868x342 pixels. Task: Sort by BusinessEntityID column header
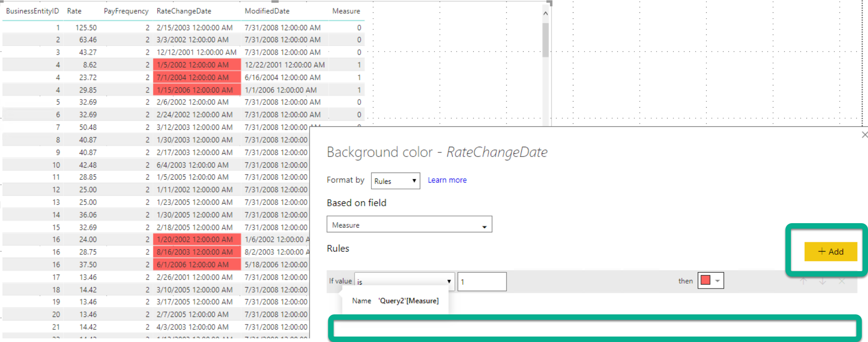pos(32,11)
